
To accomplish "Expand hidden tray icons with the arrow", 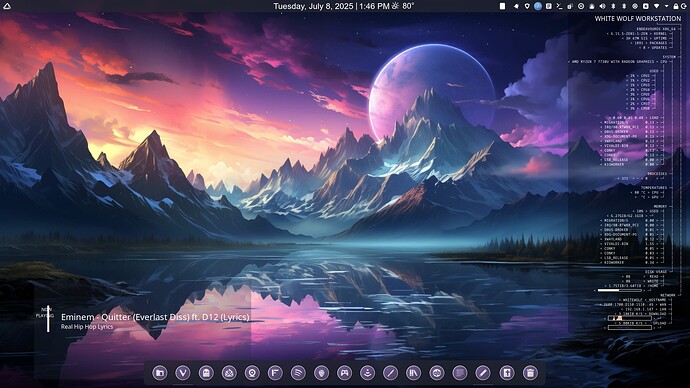I will [667, 6].
